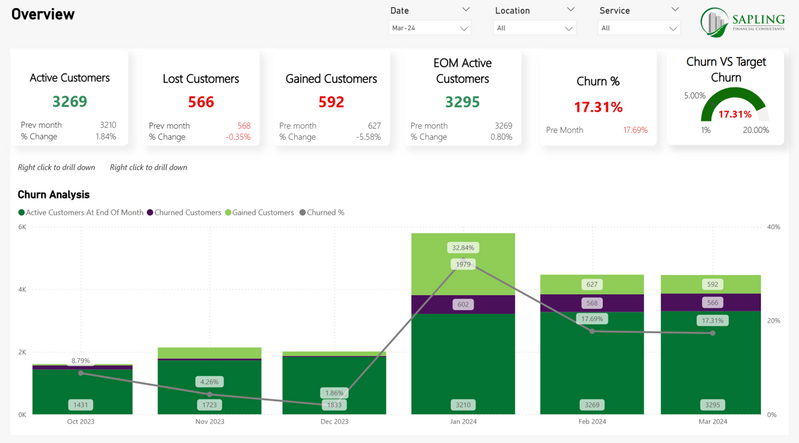Open the Location dropdown showing All
Viewport: 799px width, 443px height.
click(534, 28)
